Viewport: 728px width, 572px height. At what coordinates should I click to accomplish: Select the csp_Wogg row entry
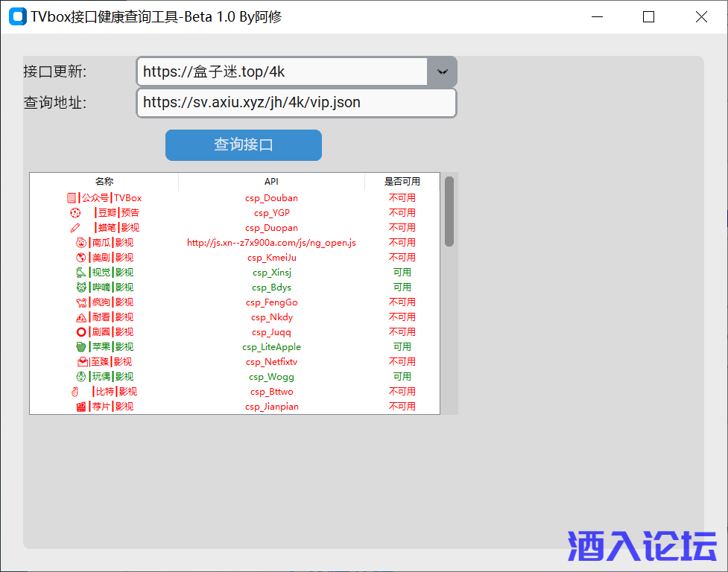pos(271,377)
